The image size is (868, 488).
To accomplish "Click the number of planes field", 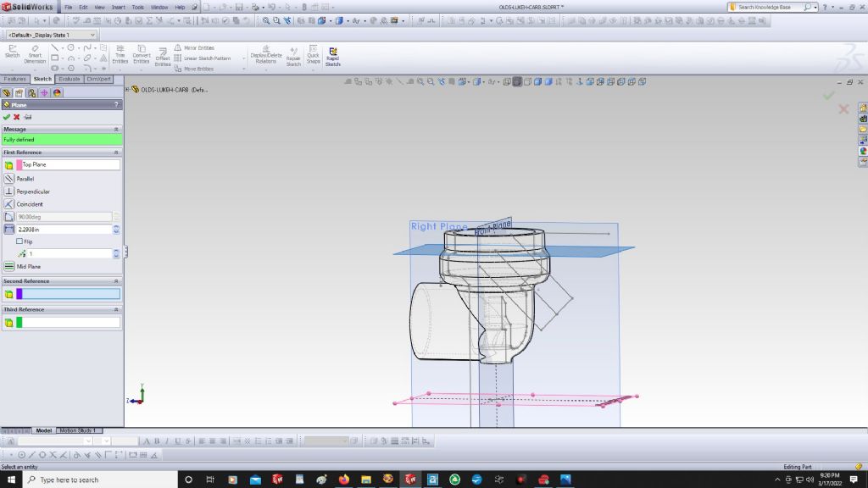I will (70, 253).
